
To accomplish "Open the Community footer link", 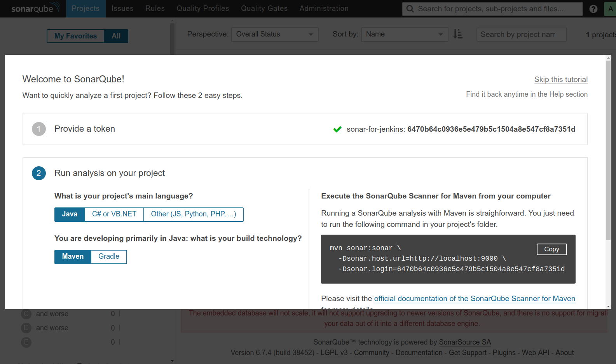I will tap(372, 353).
